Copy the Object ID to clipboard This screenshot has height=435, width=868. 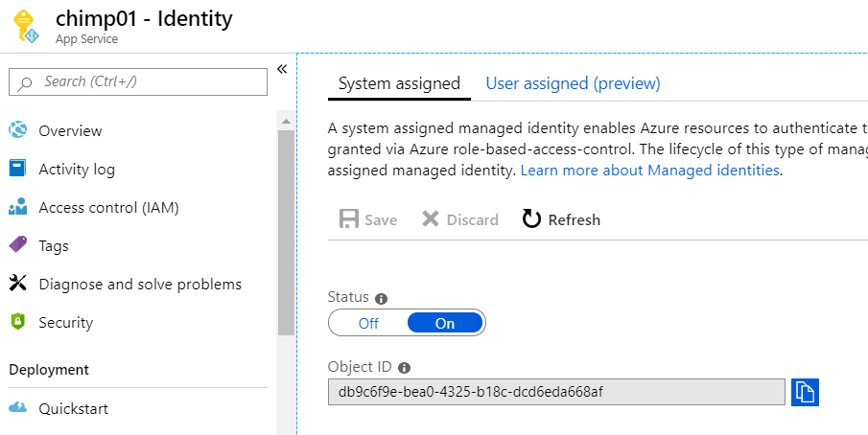pos(805,392)
